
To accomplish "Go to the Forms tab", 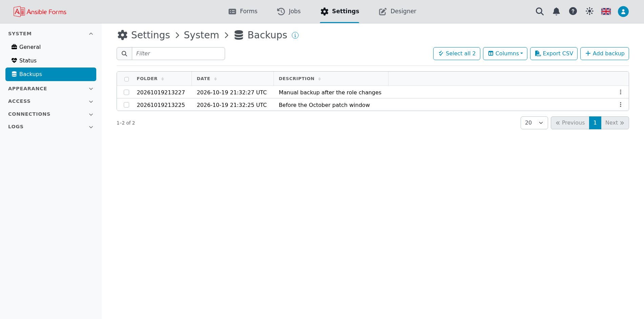I will click(243, 11).
